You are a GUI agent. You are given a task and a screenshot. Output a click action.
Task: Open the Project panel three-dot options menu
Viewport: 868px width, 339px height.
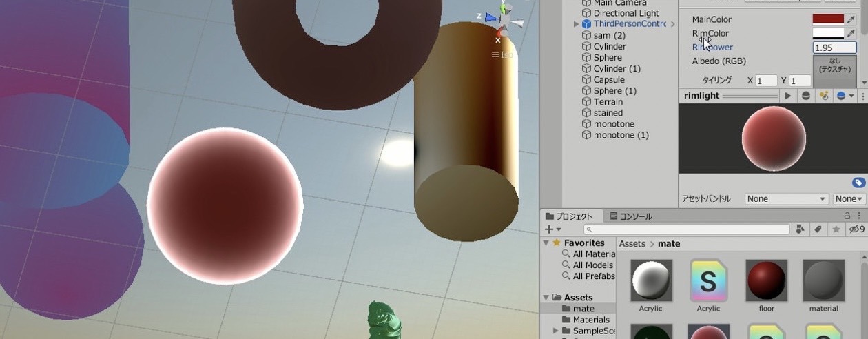point(859,216)
